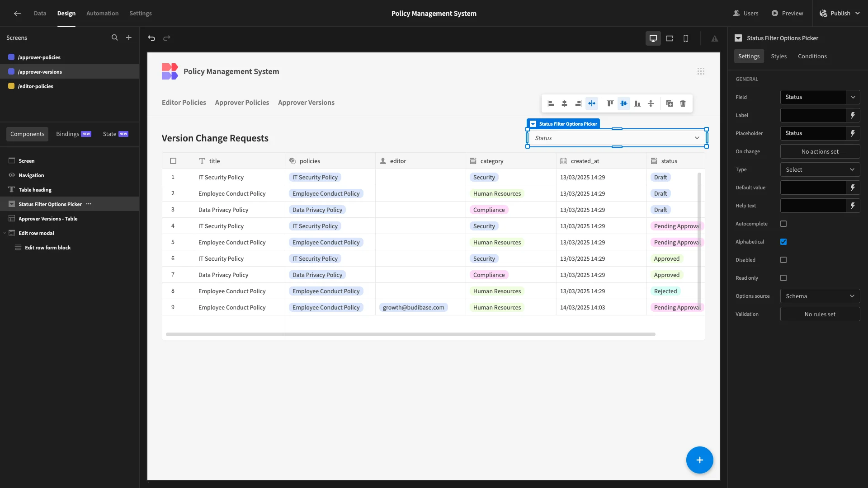Select the /approver-policies screen
868x488 pixels.
[70, 57]
